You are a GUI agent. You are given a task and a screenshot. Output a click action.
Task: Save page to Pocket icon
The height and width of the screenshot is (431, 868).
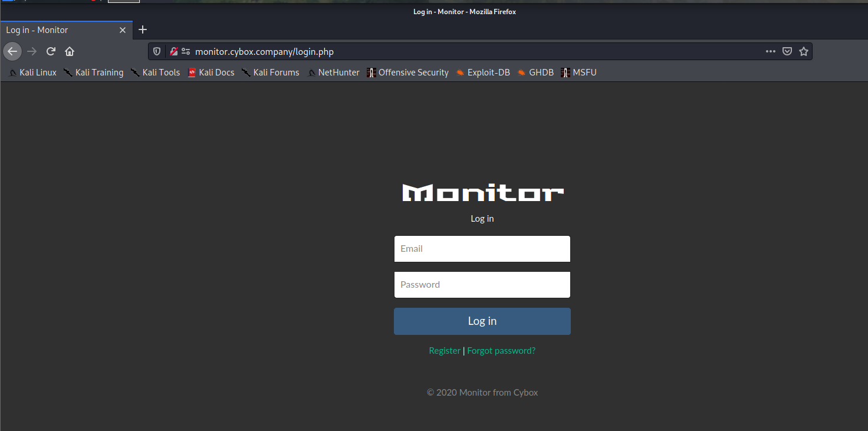pyautogui.click(x=787, y=51)
